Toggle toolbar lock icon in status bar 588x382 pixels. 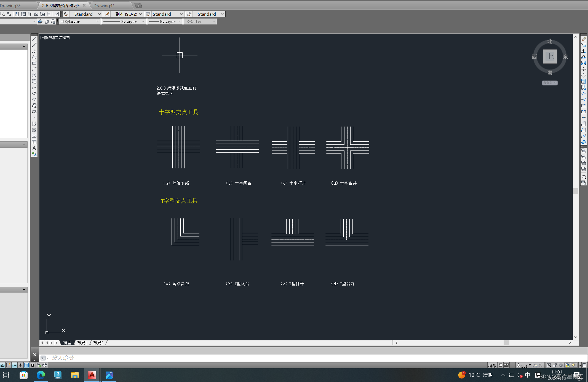(x=555, y=365)
